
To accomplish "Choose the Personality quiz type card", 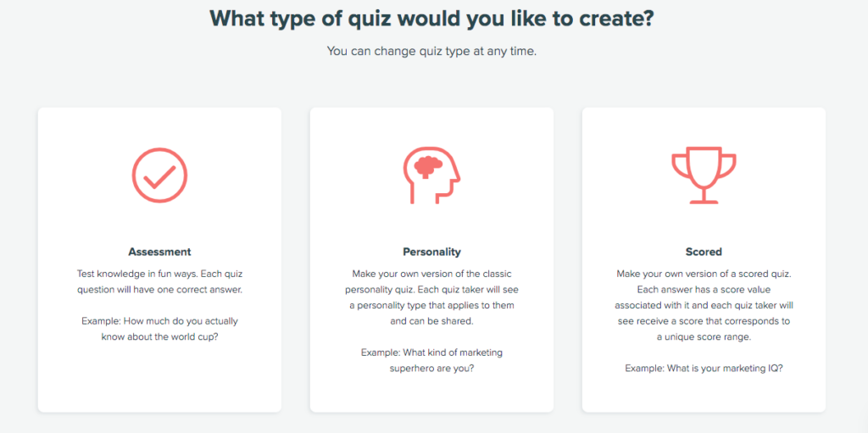I will coord(431,259).
